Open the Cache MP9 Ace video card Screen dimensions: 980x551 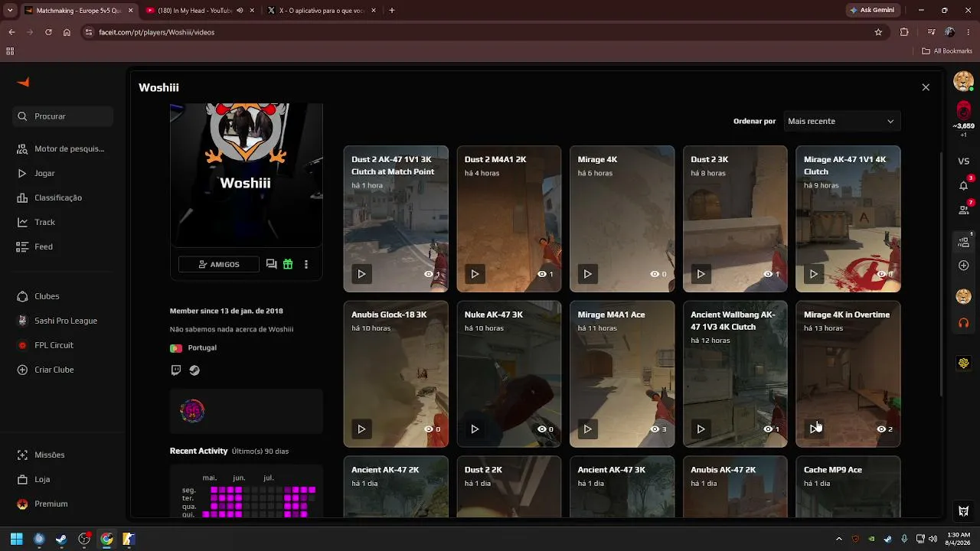(848, 487)
